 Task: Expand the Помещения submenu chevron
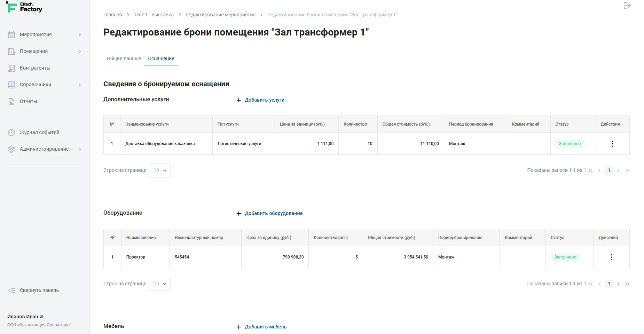coord(80,51)
